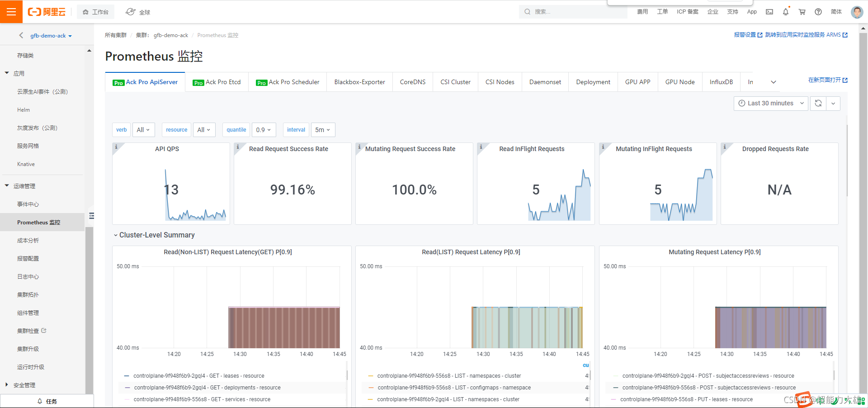Viewport: 868px width, 408px height.
Task: Expand more dashboard tabs with the chevron
Action: (x=774, y=82)
